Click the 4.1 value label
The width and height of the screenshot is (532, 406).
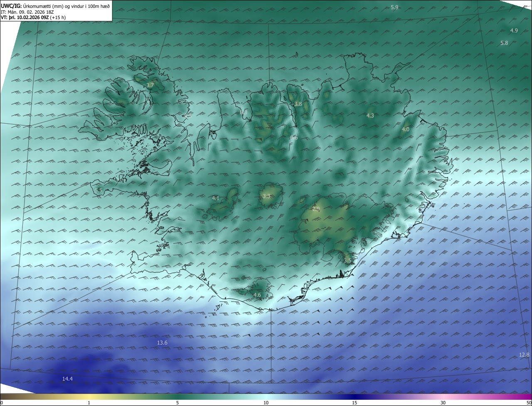pyautogui.click(x=215, y=198)
